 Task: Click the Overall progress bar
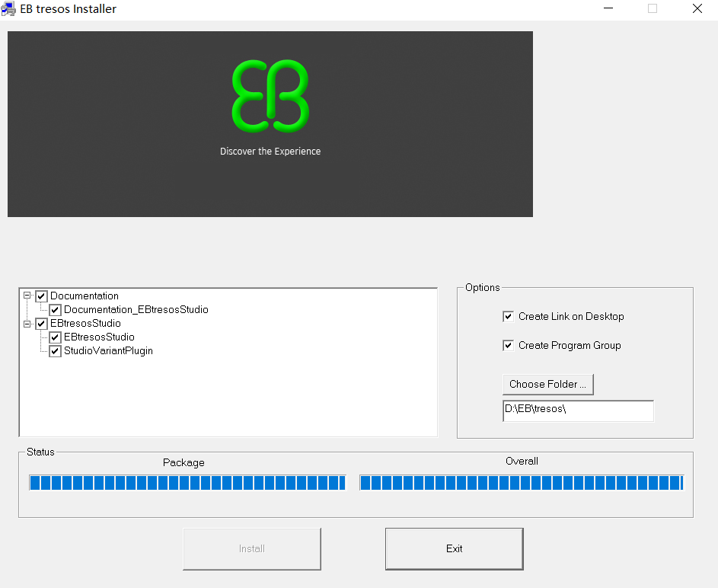pos(522,483)
